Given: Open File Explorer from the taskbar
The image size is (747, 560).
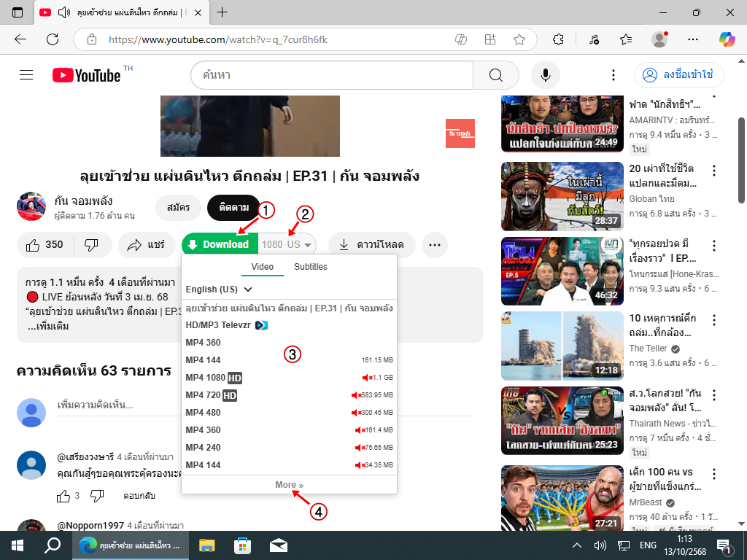Looking at the screenshot, I should point(207,545).
